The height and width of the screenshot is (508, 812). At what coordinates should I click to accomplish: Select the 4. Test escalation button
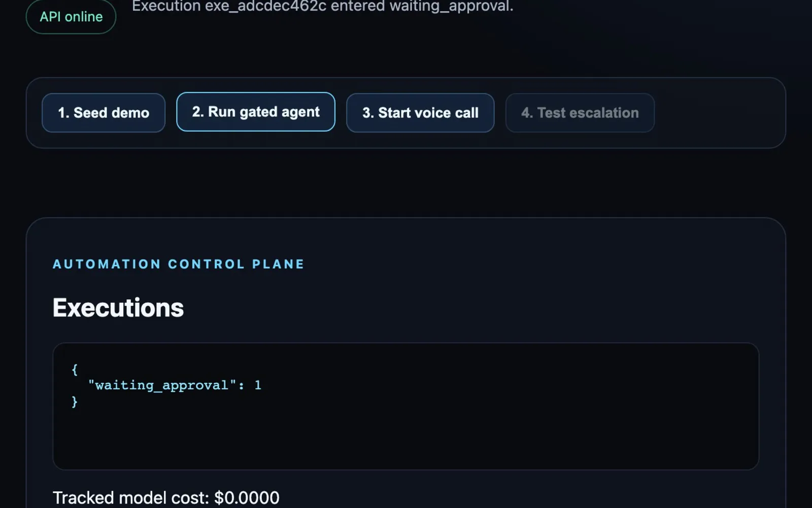(580, 113)
